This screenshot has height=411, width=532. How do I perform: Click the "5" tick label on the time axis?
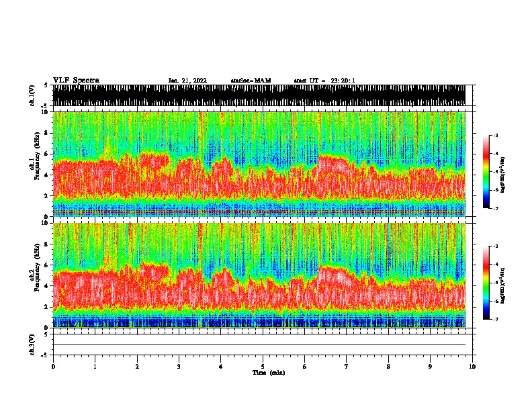click(263, 367)
